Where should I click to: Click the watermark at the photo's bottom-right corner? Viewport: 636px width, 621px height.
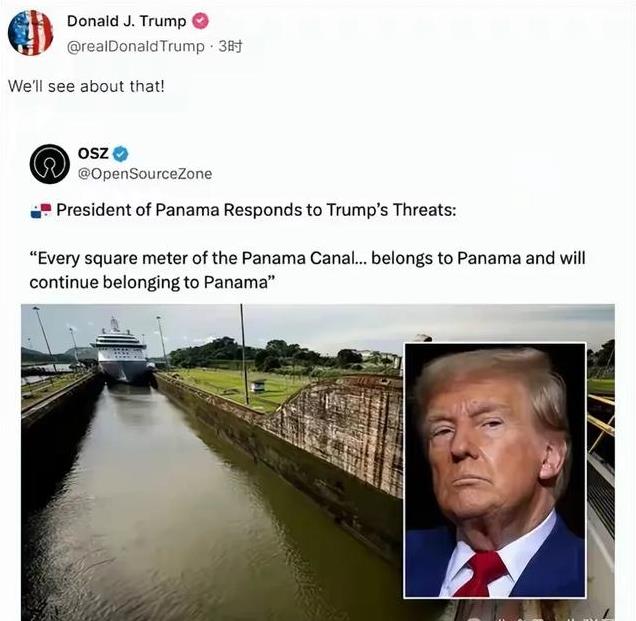coord(539,618)
